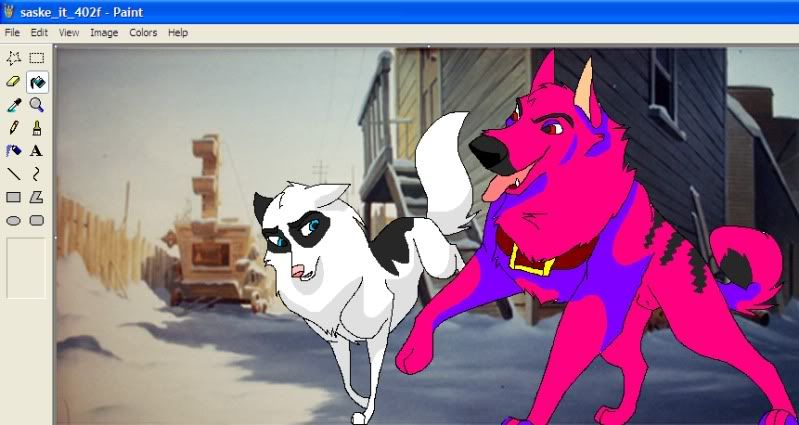Choose the Pencil tool

tap(13, 128)
